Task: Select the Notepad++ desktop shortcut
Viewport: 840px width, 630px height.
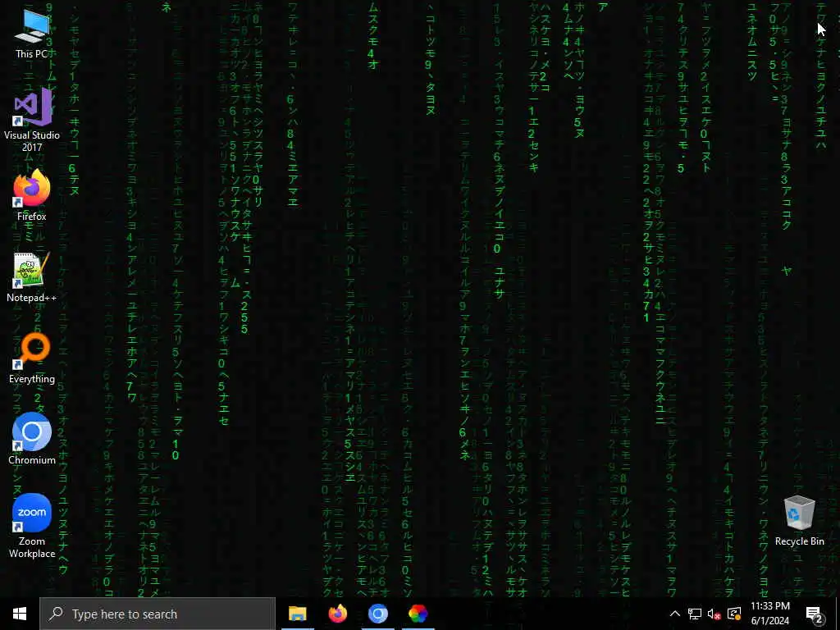Action: (x=32, y=277)
